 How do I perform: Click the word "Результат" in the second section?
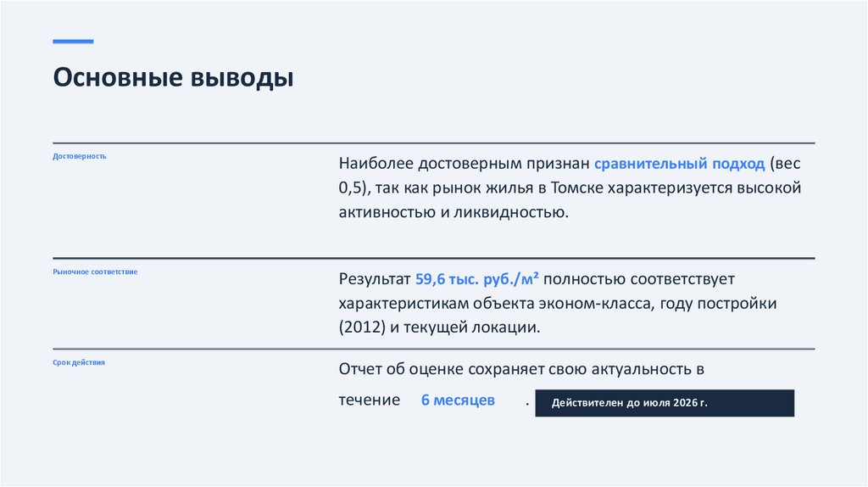[376, 278]
